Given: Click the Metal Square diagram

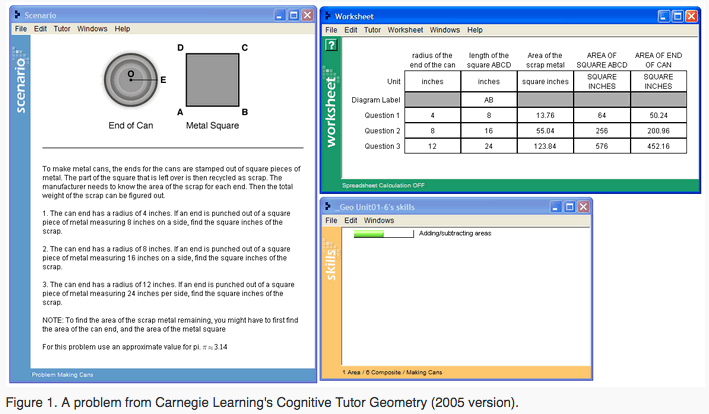Looking at the screenshot, I should (x=213, y=80).
